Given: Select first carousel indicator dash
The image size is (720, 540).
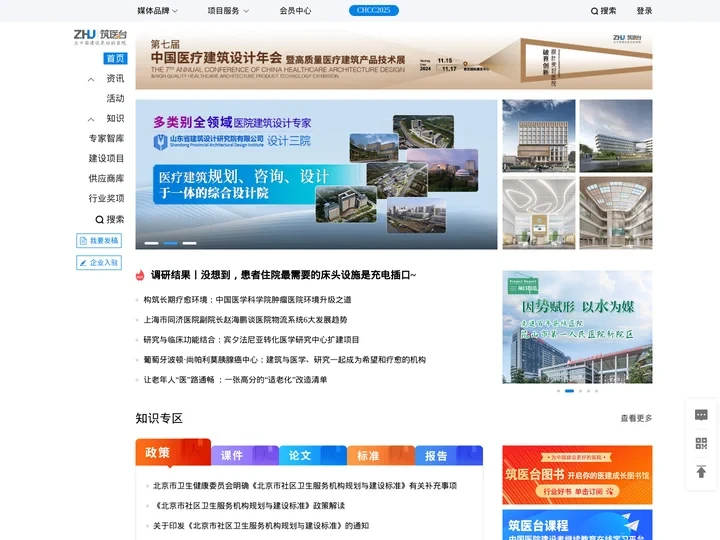Looking at the screenshot, I should (x=152, y=243).
